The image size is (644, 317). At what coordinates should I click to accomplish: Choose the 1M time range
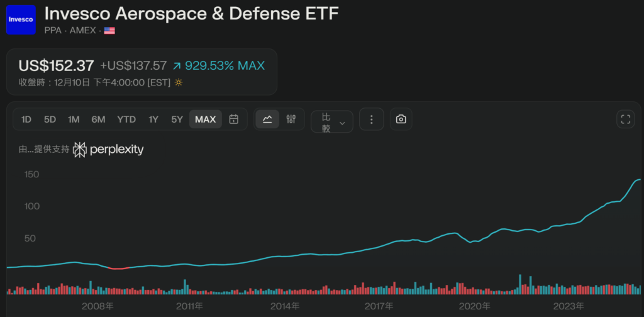[74, 120]
